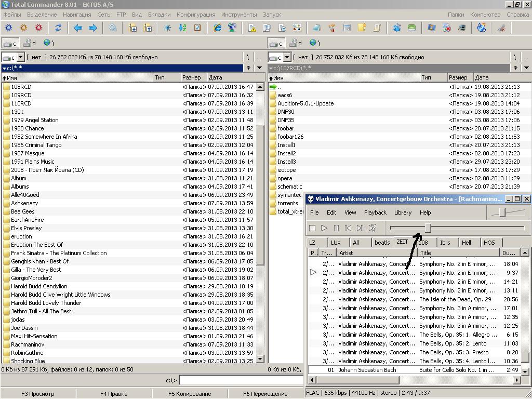The width and height of the screenshot is (532, 399).
Task: Click the F5 Копирование button
Action: point(190,394)
